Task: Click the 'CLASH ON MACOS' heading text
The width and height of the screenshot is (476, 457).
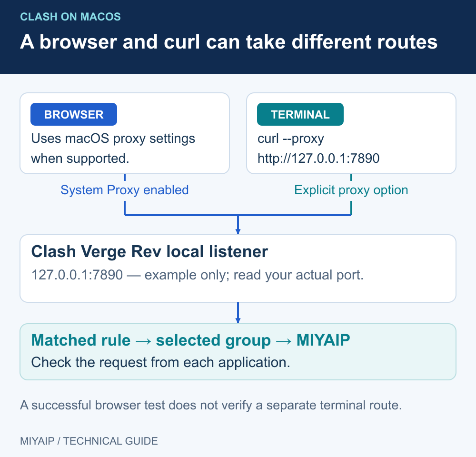Action: 70,17
